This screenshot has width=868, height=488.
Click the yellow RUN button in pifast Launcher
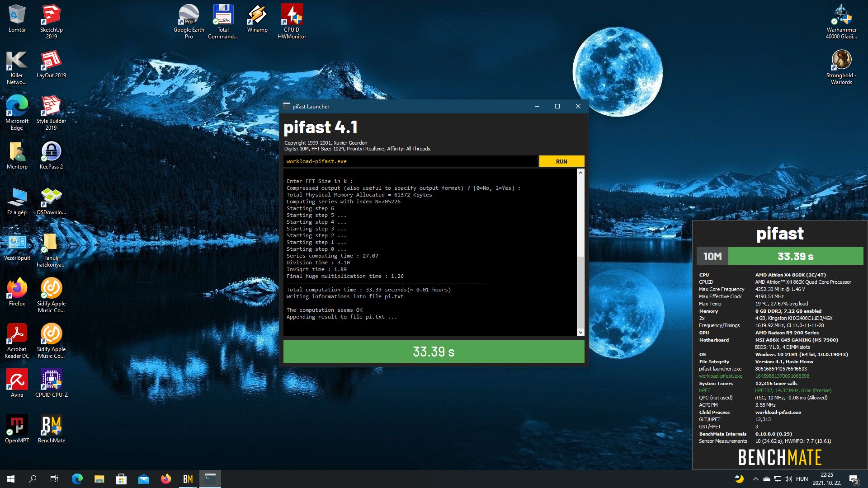click(561, 161)
